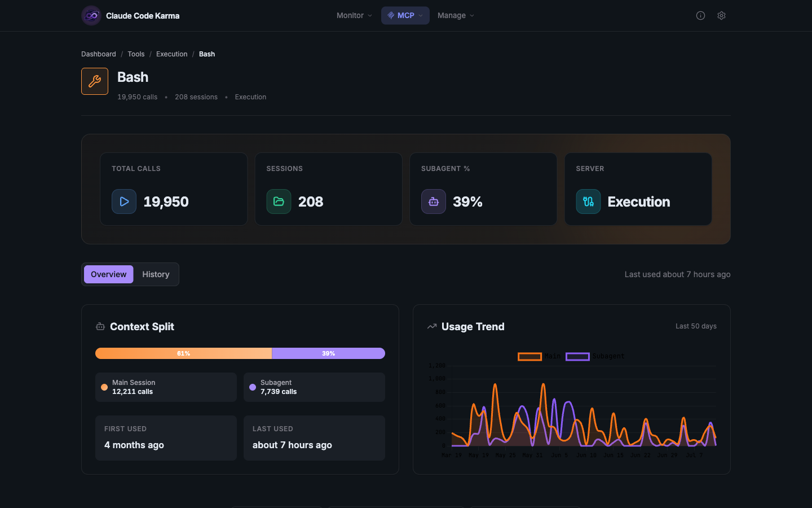The height and width of the screenshot is (508, 812).
Task: Click the Usage Trend heading
Action: pyautogui.click(x=473, y=326)
